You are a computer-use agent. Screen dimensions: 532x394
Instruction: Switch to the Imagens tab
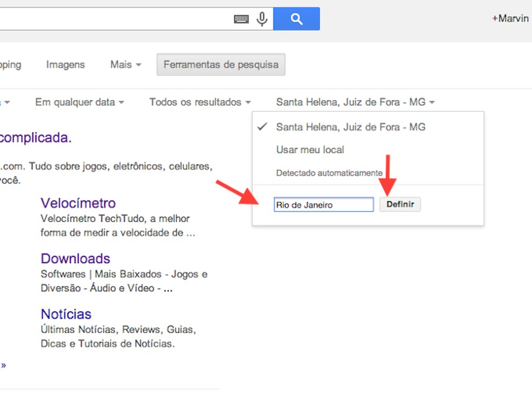pyautogui.click(x=65, y=64)
